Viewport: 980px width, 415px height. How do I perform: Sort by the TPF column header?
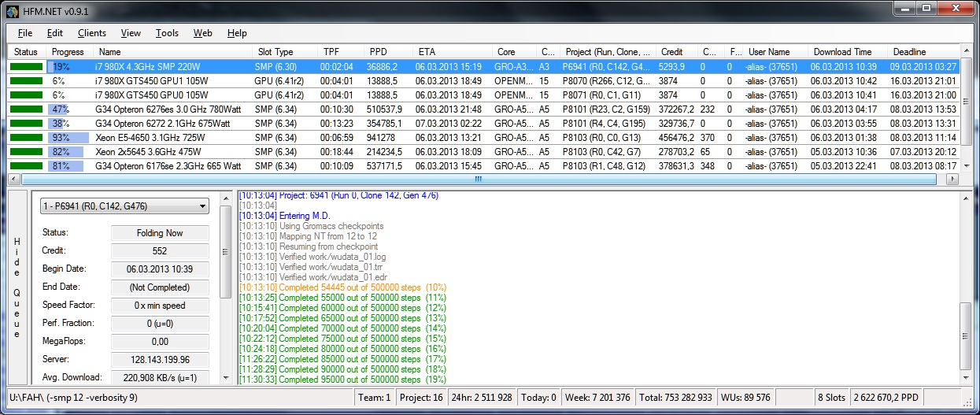coord(341,52)
